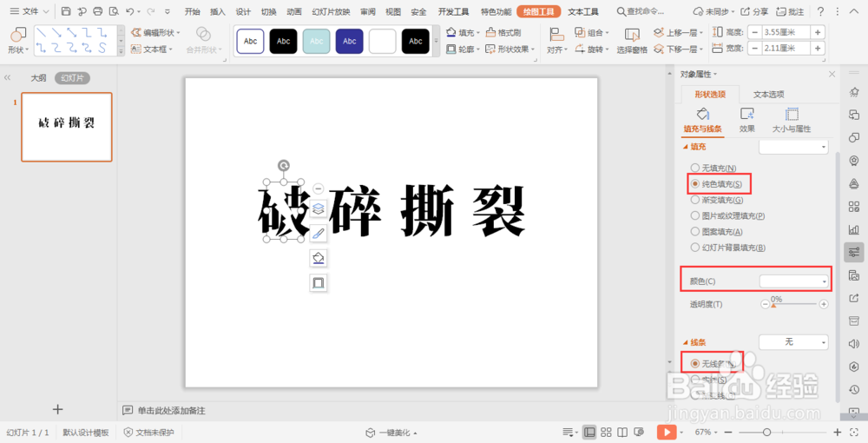The width and height of the screenshot is (868, 443).
Task: Click the print icon in the toolbar
Action: coord(98,11)
